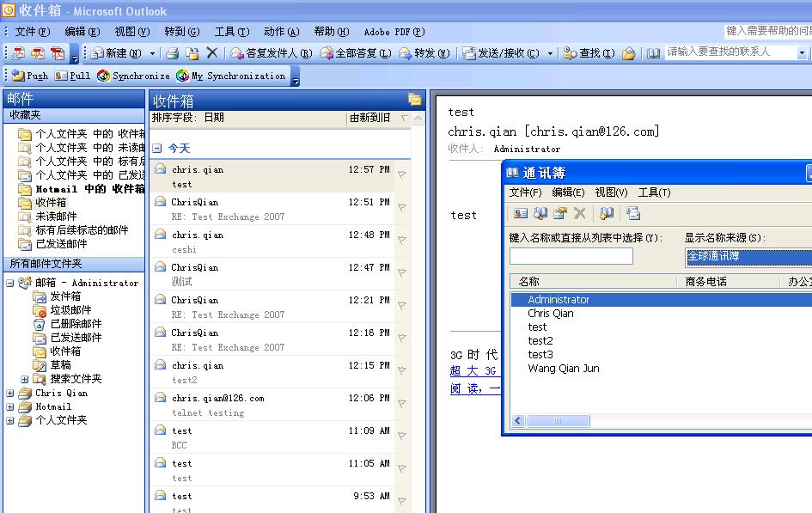Click the delete X icon in main toolbar

(x=212, y=53)
